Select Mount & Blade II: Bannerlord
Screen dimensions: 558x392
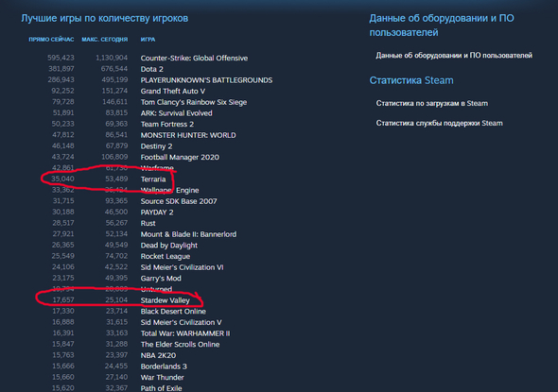click(188, 234)
